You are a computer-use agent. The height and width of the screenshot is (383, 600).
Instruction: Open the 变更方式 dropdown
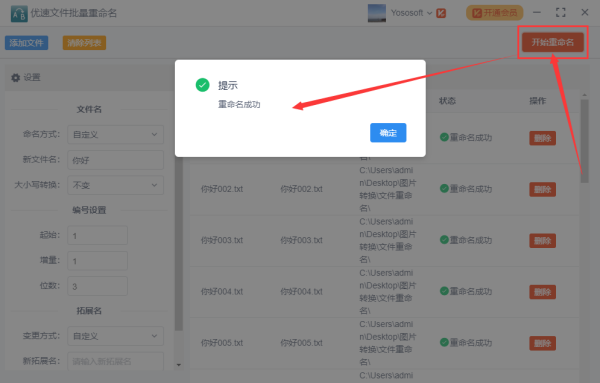tap(115, 336)
